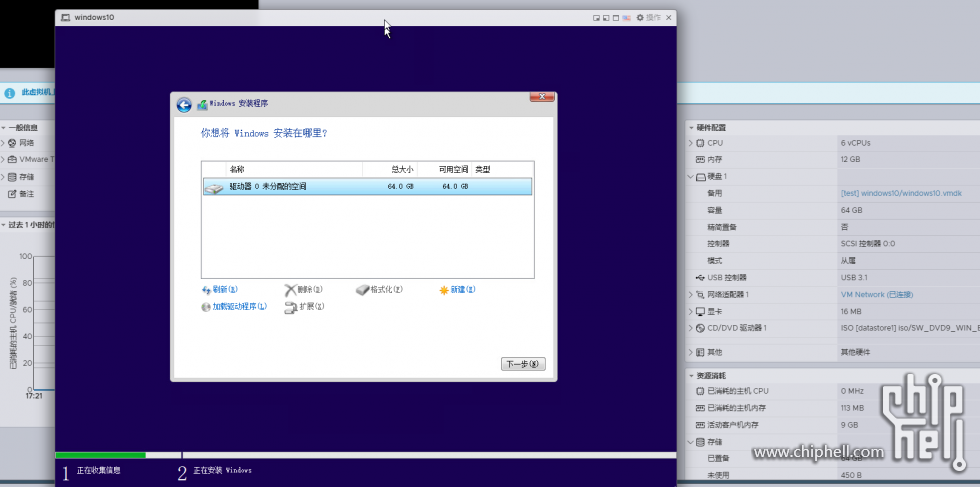Screen dimensions: 980x487
Task: Collapse the 硬盘 1 row
Action: point(691,177)
